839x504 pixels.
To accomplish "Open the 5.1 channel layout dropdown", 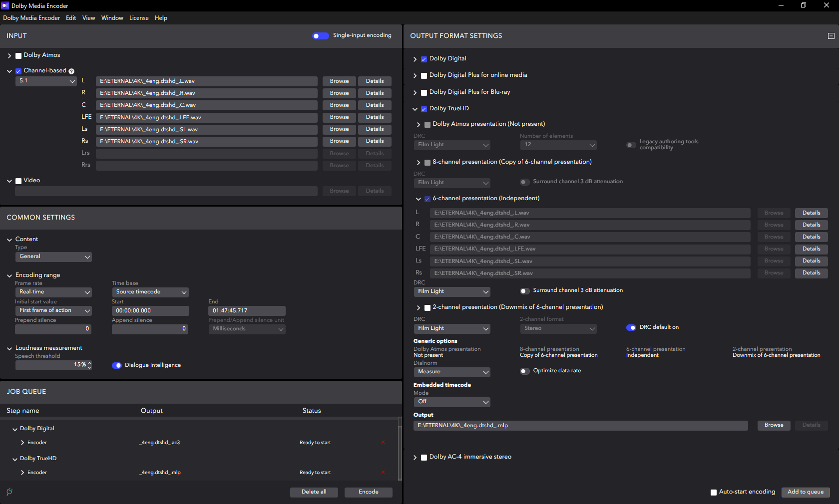I will [x=46, y=81].
